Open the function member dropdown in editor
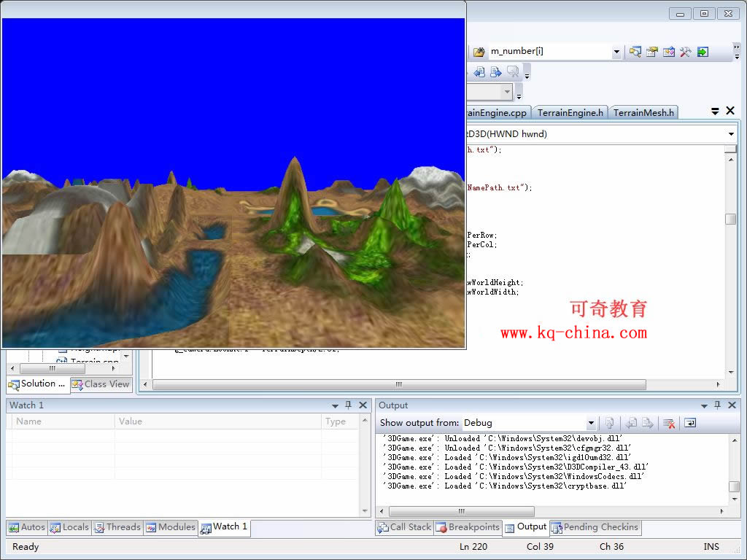The width and height of the screenshot is (747, 560). click(731, 134)
